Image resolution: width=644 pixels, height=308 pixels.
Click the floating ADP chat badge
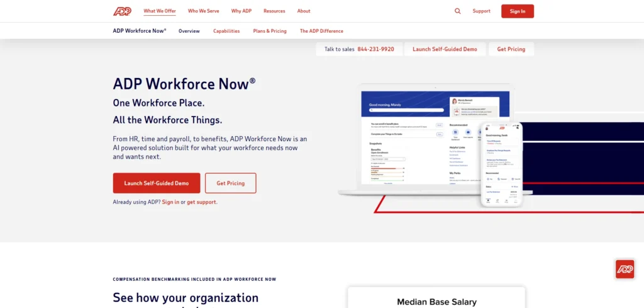[625, 270]
